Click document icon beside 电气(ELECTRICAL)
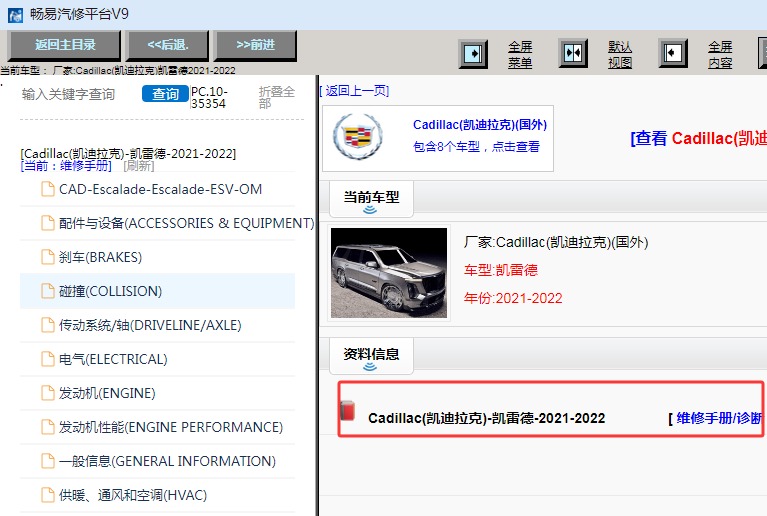The width and height of the screenshot is (767, 516). (x=47, y=359)
